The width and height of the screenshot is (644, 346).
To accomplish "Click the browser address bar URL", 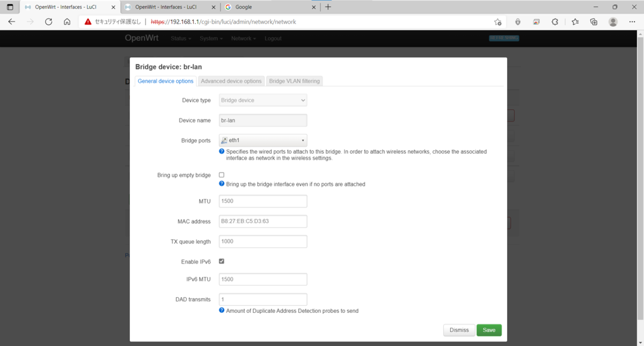I will 223,22.
